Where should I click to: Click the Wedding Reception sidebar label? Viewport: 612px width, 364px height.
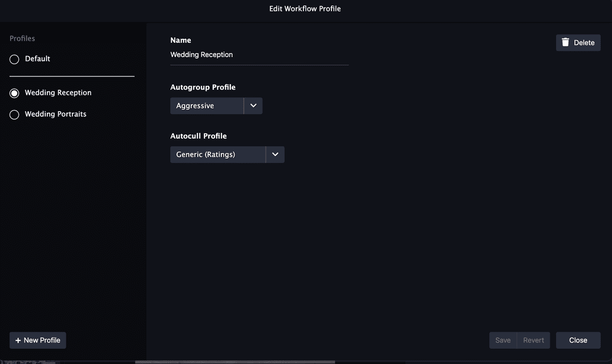click(x=58, y=93)
